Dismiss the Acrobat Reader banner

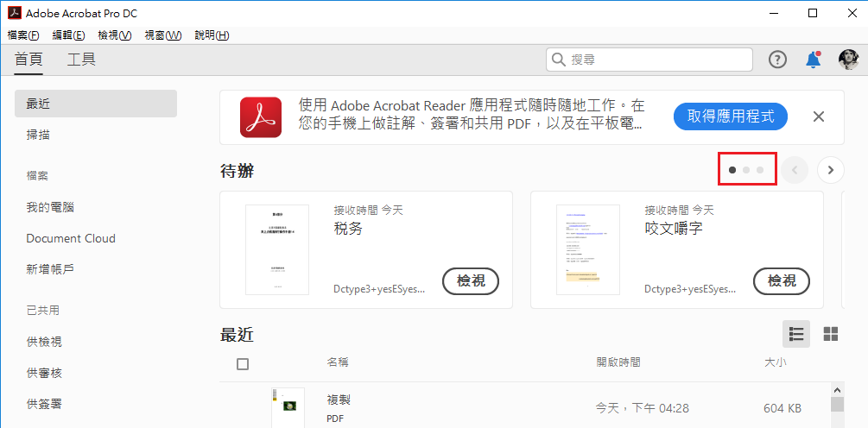[819, 116]
